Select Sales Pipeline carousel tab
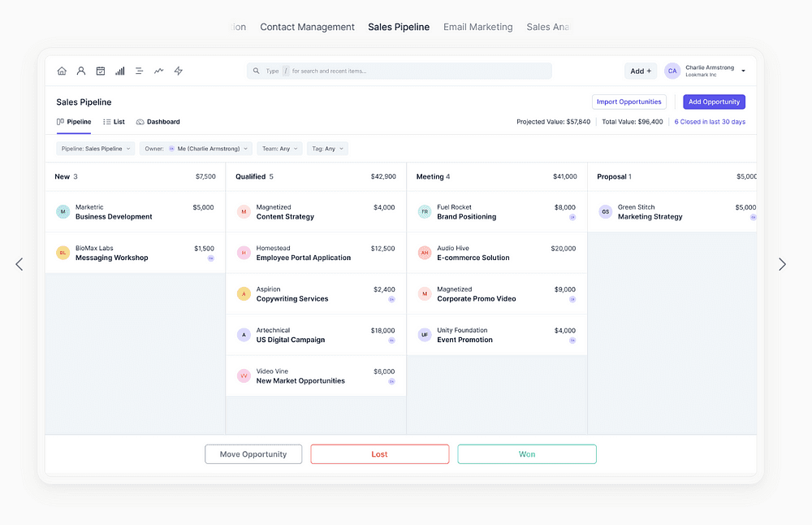 399,27
